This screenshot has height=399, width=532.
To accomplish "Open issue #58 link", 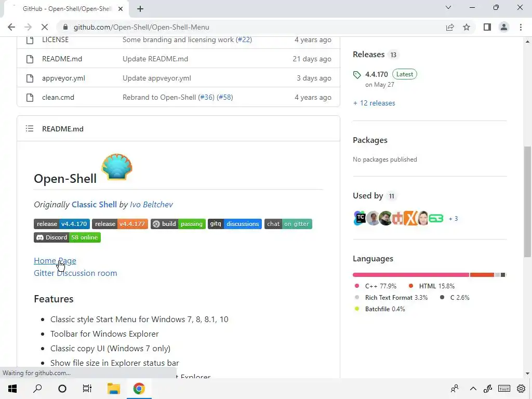I will 225,97.
